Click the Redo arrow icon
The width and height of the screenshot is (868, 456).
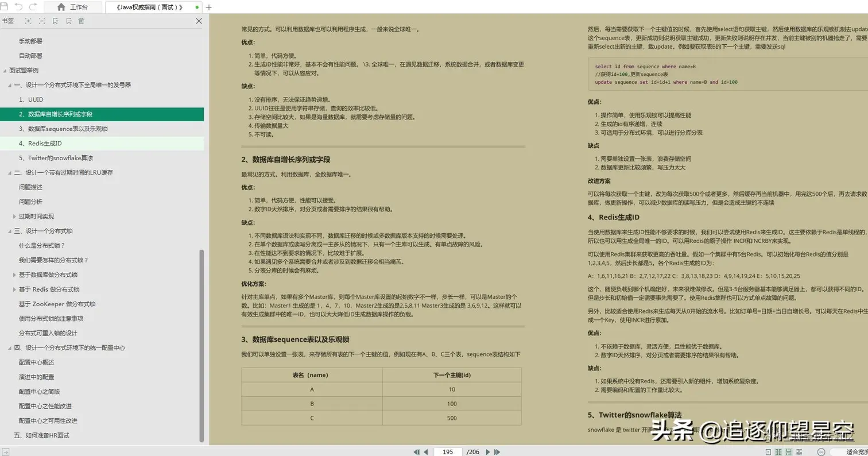(33, 6)
